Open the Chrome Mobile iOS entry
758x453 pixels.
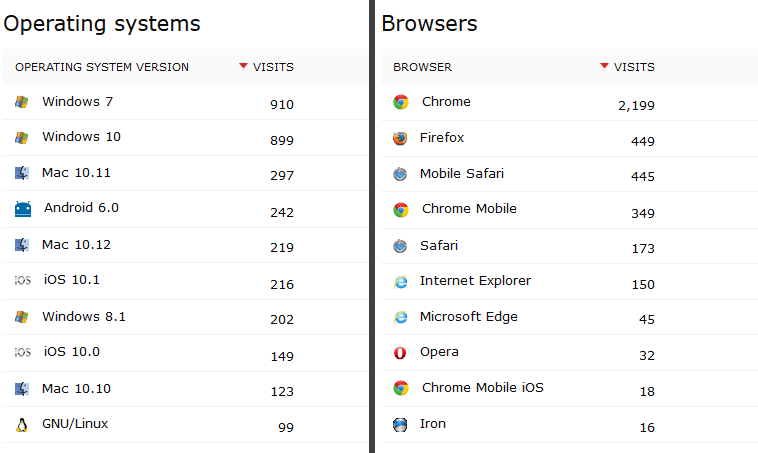482,388
